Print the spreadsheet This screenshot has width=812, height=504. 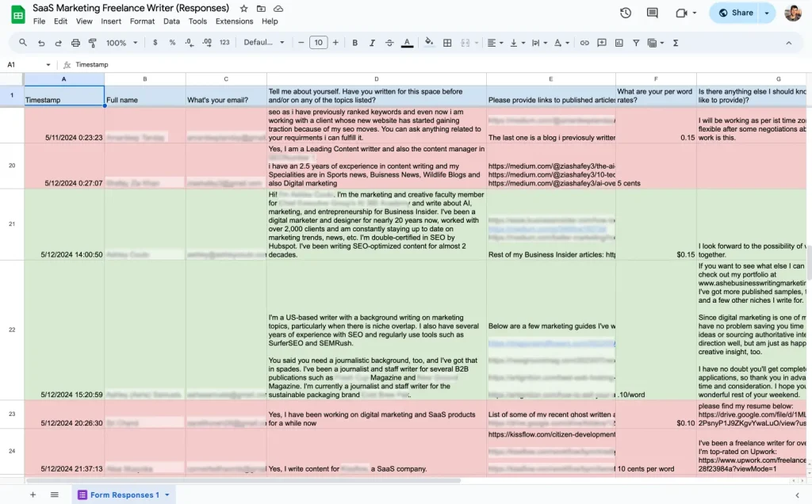click(75, 43)
